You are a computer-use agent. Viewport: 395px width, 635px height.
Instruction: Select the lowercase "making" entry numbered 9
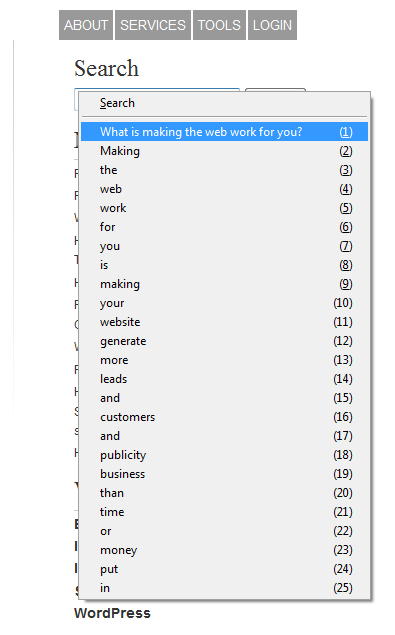(x=224, y=284)
